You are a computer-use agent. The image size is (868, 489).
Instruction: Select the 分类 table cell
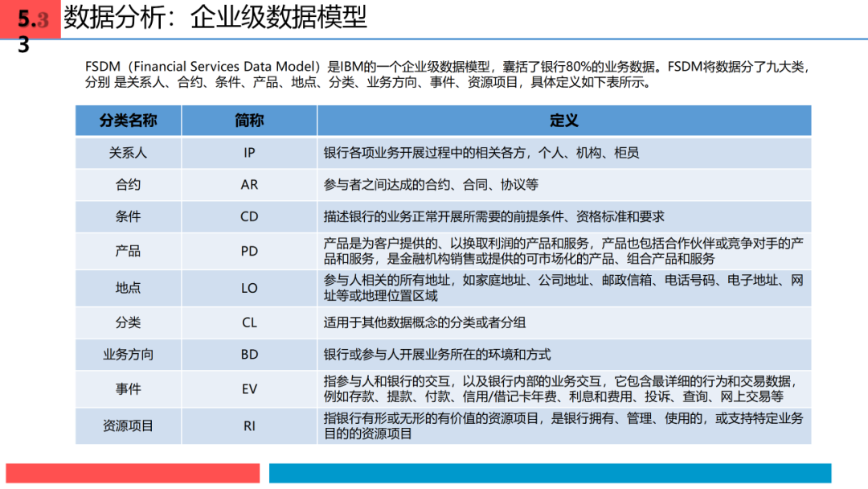[x=129, y=323]
